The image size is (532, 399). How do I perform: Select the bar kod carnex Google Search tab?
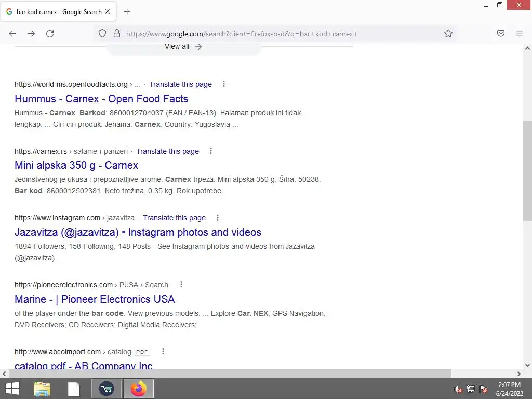coord(58,11)
